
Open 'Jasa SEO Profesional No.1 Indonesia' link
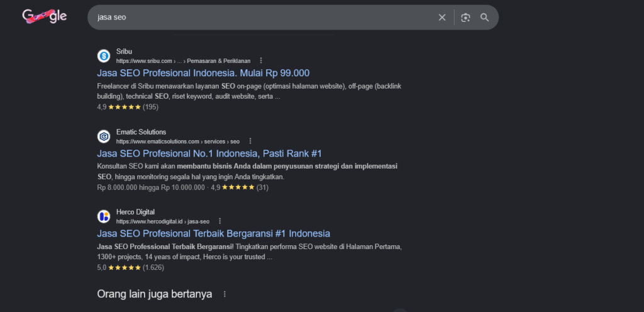click(209, 153)
